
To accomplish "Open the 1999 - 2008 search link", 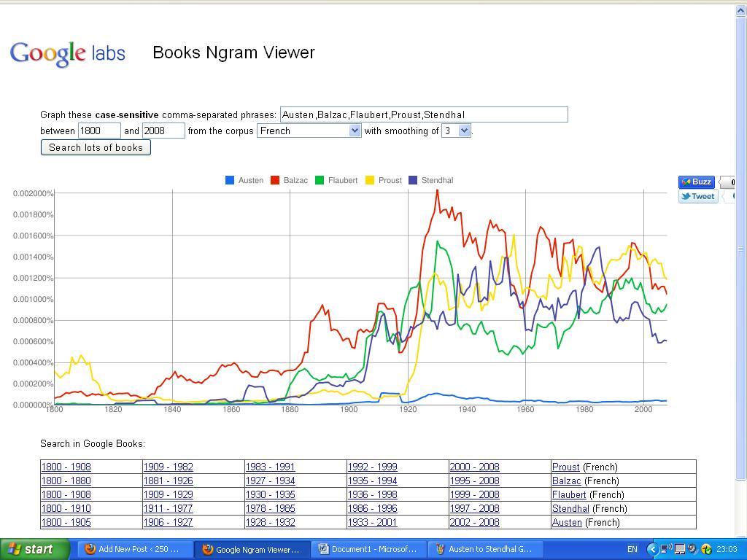I will (x=474, y=495).
